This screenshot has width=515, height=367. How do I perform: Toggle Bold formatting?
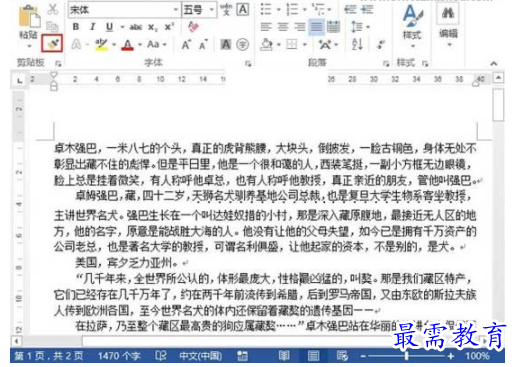tap(76, 27)
